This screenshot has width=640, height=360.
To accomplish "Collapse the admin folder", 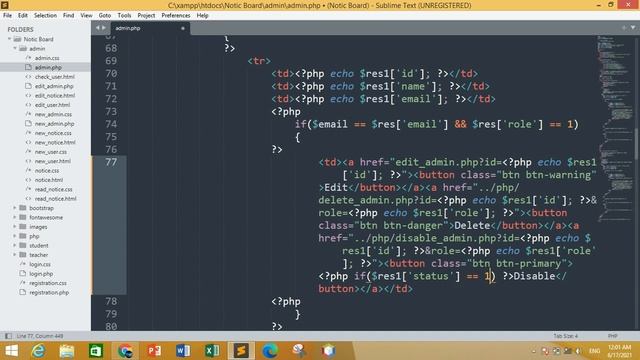I will (x=15, y=49).
